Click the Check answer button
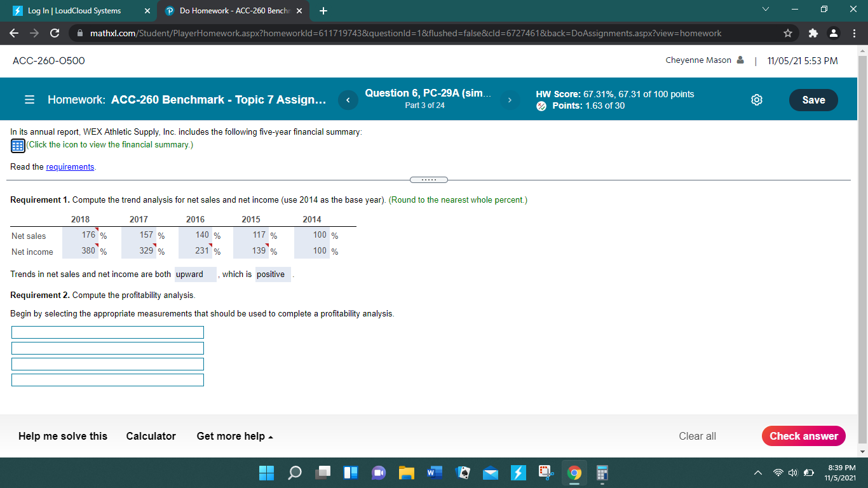Image resolution: width=868 pixels, height=488 pixels. [803, 436]
